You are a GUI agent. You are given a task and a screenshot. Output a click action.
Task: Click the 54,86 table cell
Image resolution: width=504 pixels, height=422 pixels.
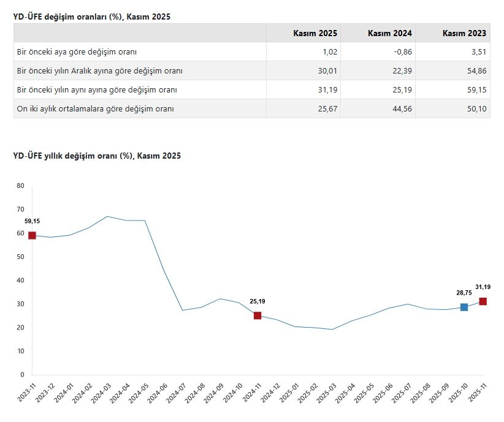(476, 71)
